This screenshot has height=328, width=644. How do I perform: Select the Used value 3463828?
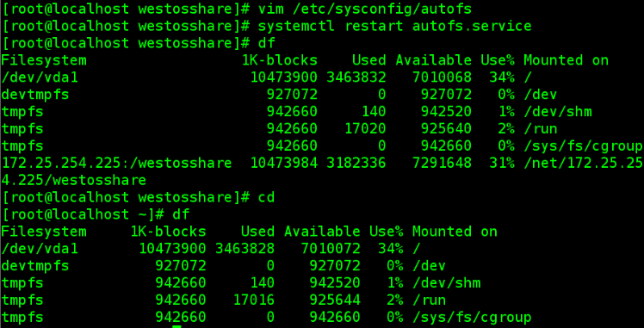point(245,248)
